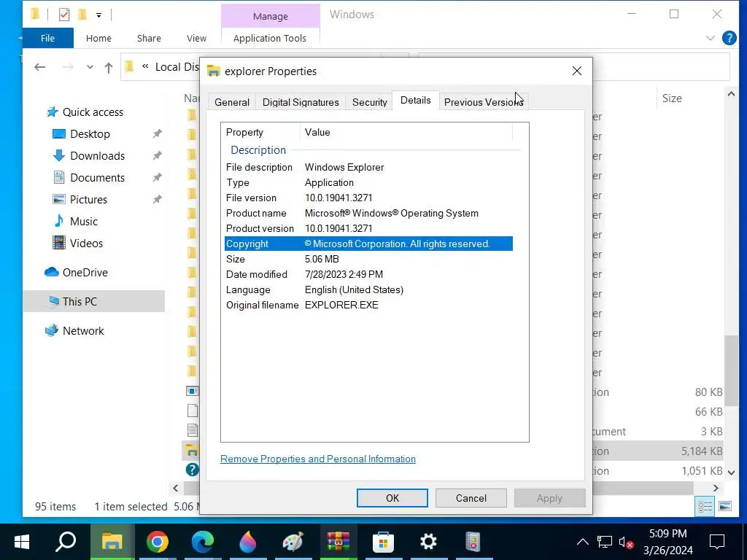Open the network icon in the system tray

(605, 542)
